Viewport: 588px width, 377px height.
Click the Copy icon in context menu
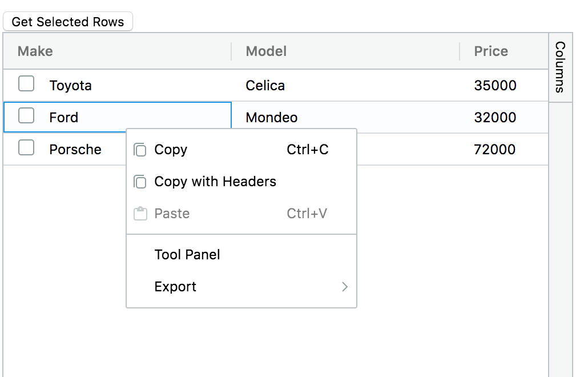tap(140, 149)
